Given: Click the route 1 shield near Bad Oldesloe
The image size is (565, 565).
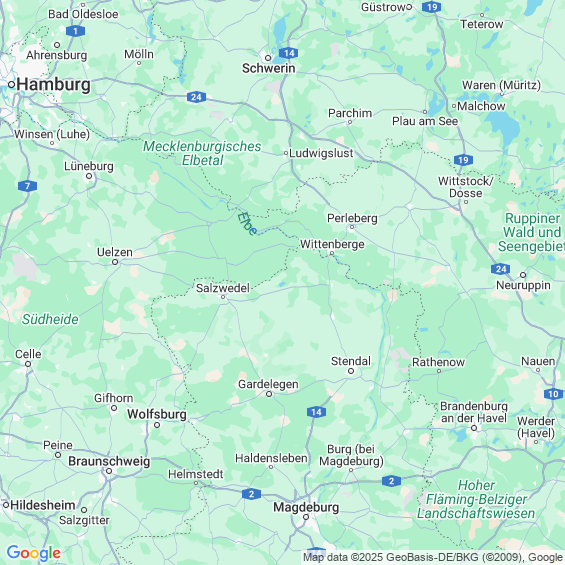Looking at the screenshot, I should tap(76, 31).
